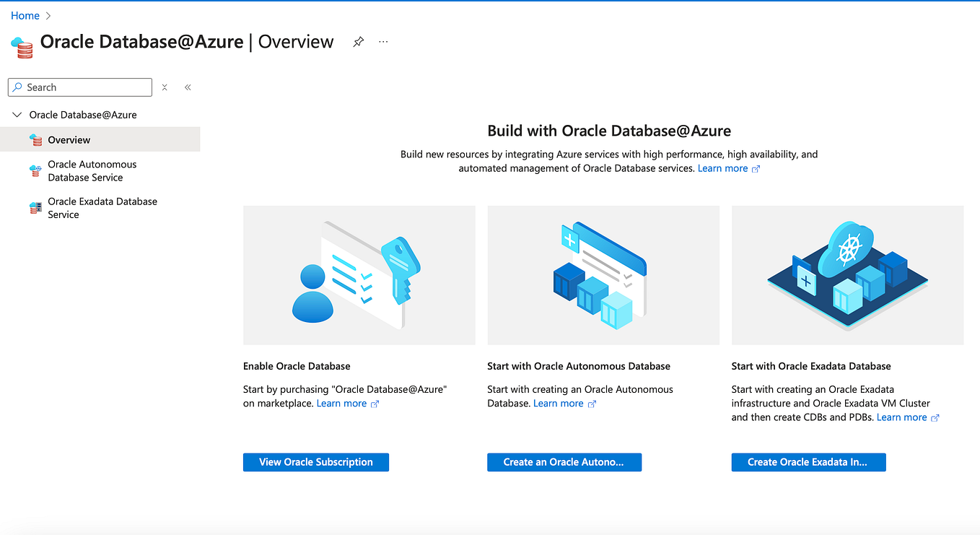Click the View Oracle Subscription button

315,462
